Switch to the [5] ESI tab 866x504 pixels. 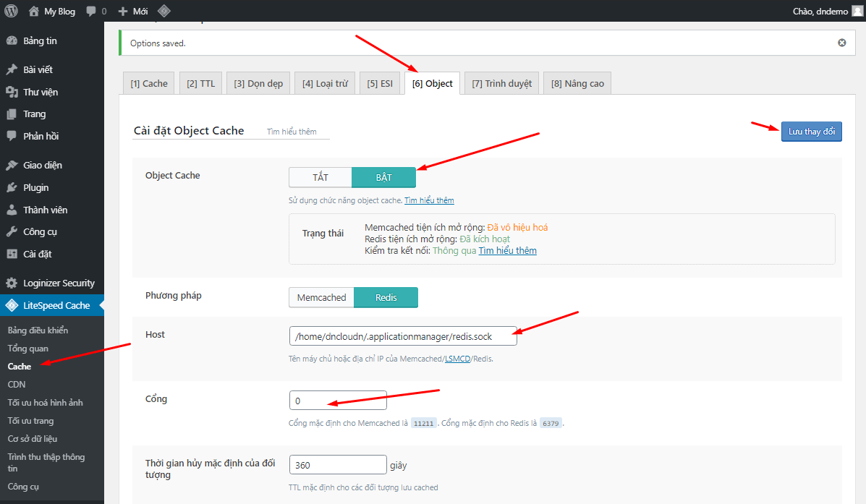(x=379, y=83)
